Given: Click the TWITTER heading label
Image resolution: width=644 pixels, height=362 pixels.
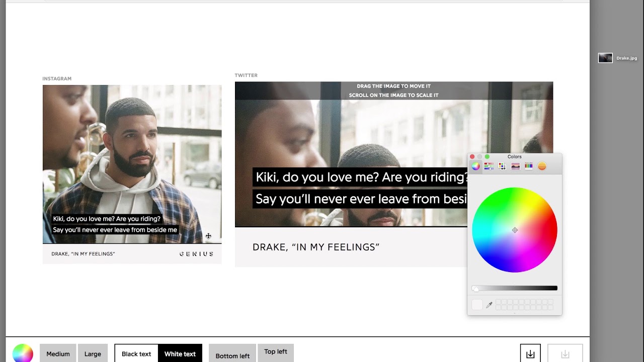Looking at the screenshot, I should [x=246, y=75].
